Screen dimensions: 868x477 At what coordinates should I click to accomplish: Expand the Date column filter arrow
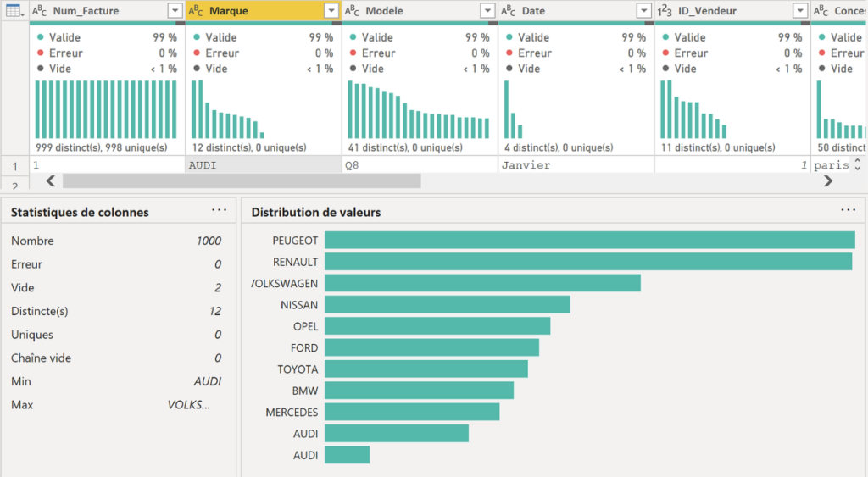click(x=644, y=10)
